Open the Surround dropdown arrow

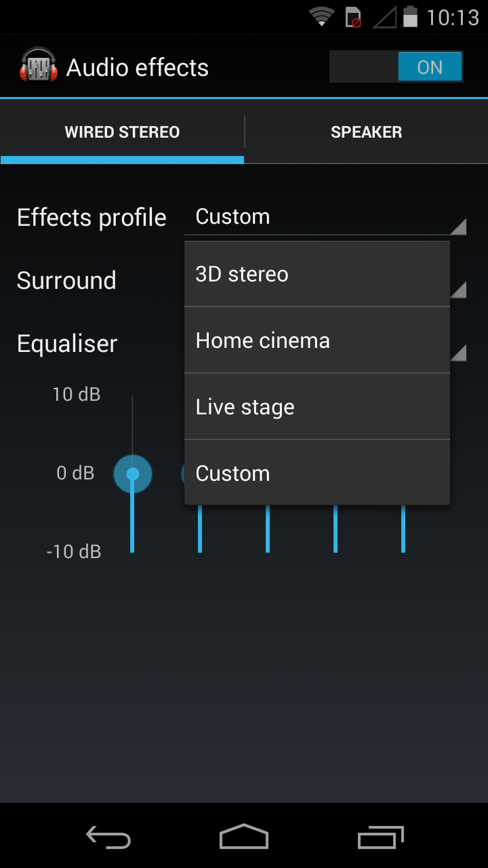(x=459, y=290)
